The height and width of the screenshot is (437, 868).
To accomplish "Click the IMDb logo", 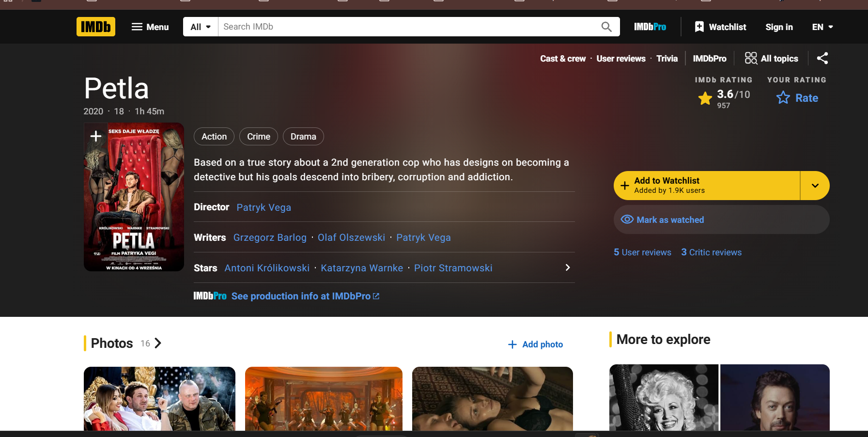I will click(x=96, y=27).
